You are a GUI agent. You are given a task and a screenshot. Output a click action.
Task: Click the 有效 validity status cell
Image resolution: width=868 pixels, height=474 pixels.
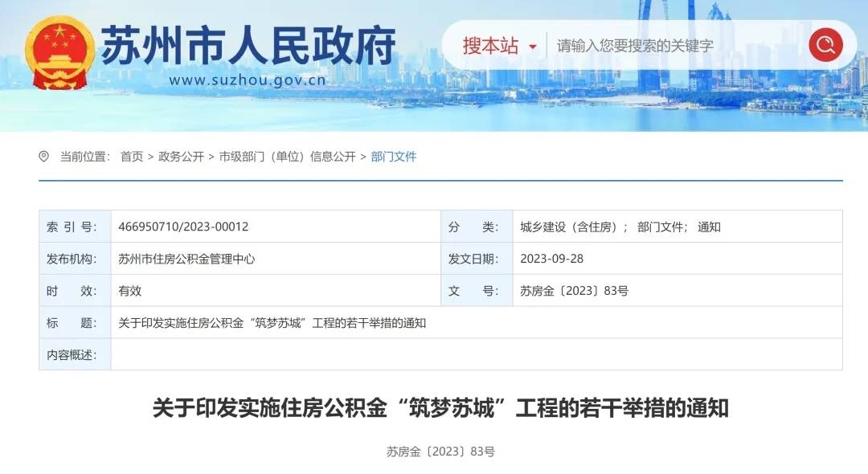tap(130, 291)
